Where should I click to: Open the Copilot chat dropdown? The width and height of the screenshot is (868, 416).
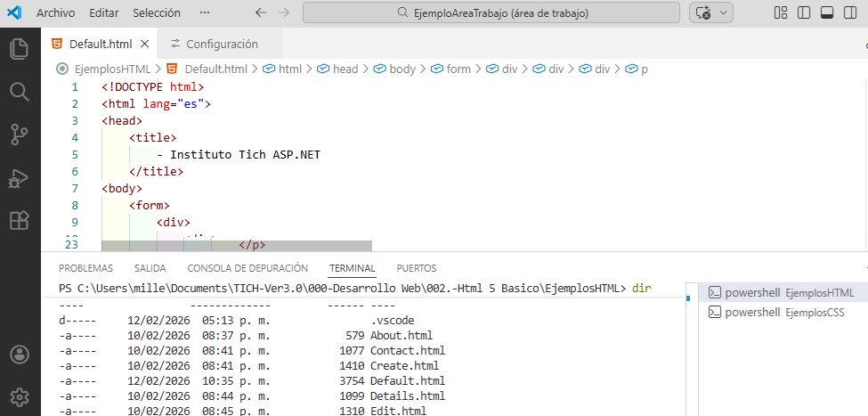pyautogui.click(x=722, y=12)
